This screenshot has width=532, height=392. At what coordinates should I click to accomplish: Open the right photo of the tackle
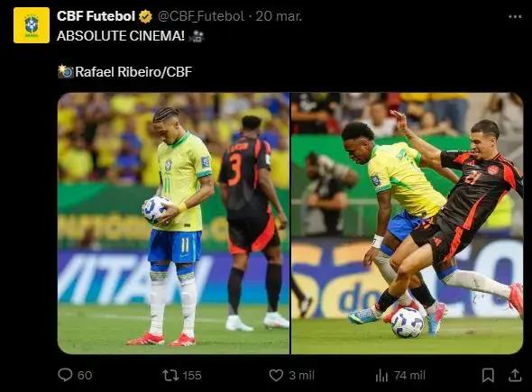tap(408, 223)
